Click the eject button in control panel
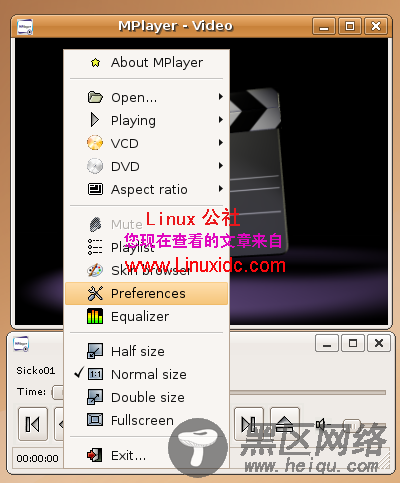Image resolution: width=400 pixels, height=483 pixels. (285, 424)
